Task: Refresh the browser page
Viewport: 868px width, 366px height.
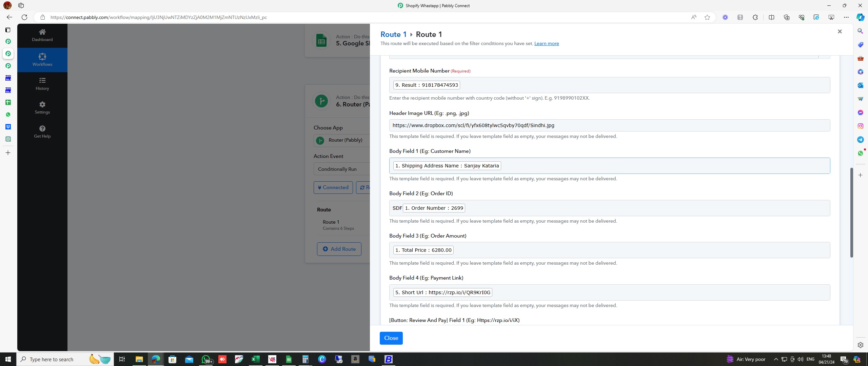Action: 24,17
